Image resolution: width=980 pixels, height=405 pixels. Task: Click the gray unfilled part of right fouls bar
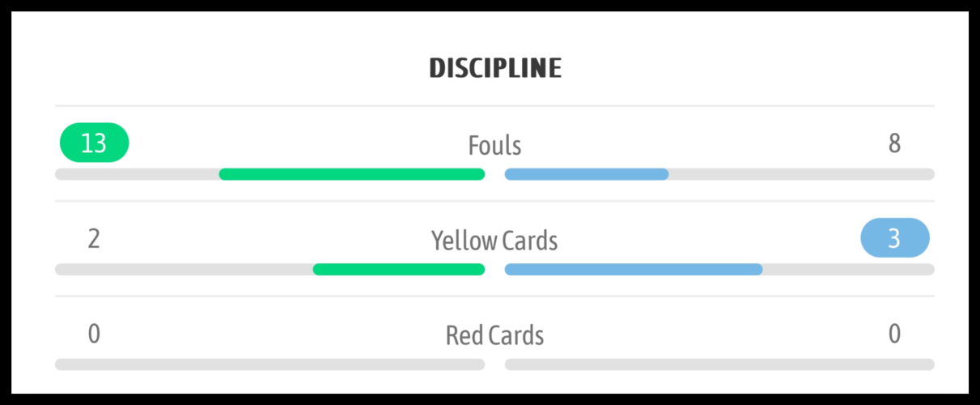801,174
